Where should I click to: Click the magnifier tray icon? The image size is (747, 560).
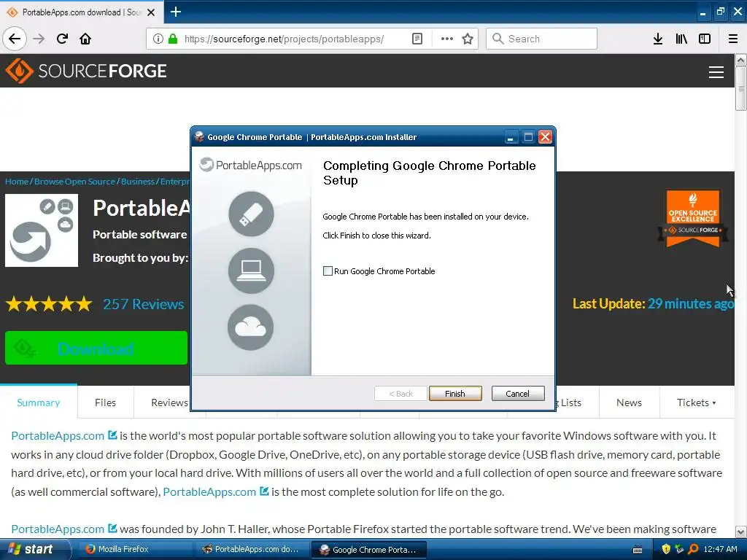[x=693, y=549]
